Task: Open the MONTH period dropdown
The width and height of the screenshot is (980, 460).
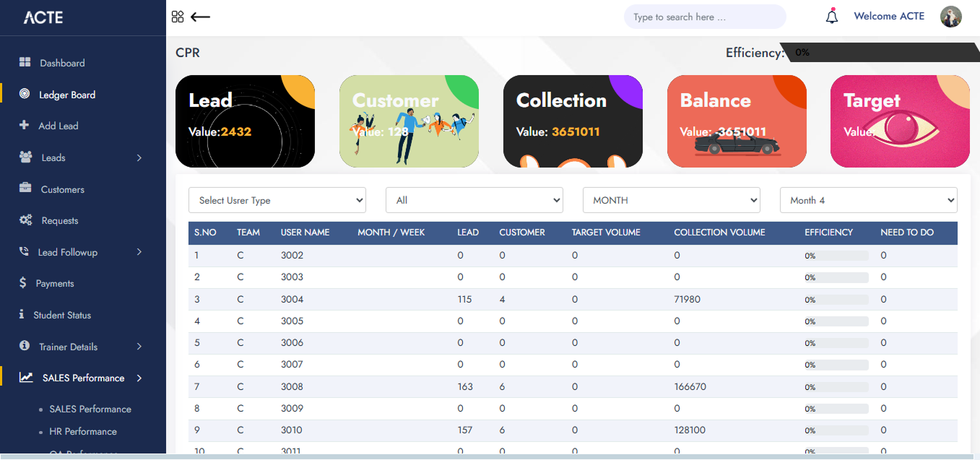Action: pos(672,200)
